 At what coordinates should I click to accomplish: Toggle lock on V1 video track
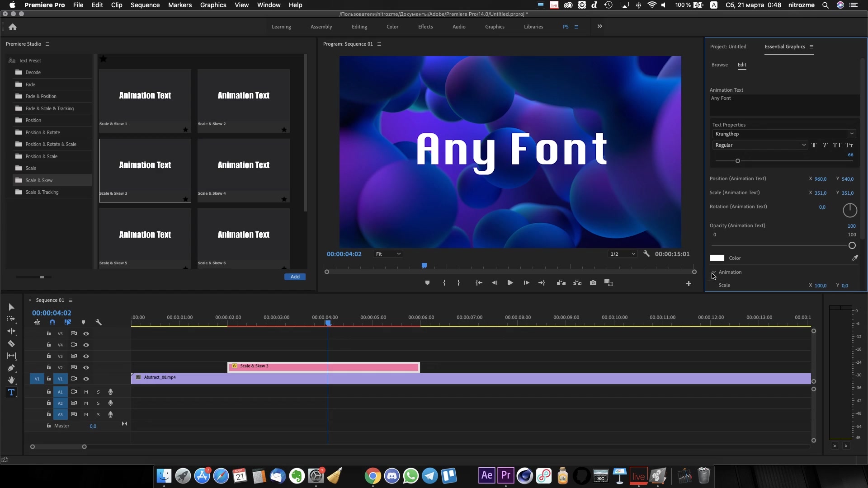(x=48, y=378)
